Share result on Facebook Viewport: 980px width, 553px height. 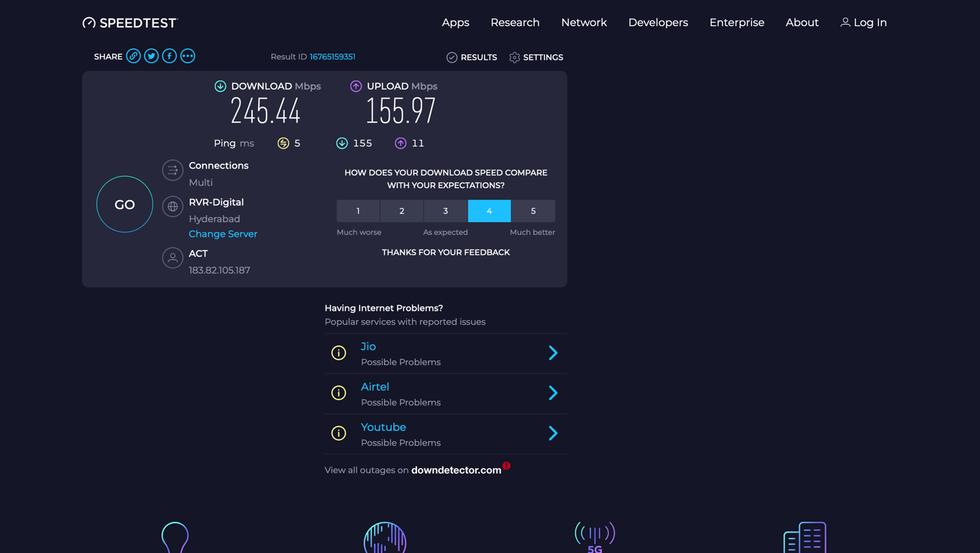click(169, 56)
